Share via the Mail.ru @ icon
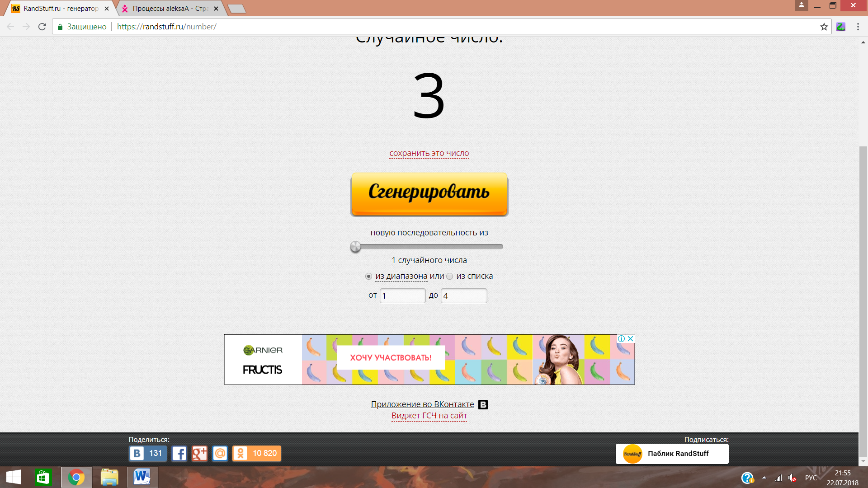This screenshot has width=868, height=488. (x=220, y=453)
